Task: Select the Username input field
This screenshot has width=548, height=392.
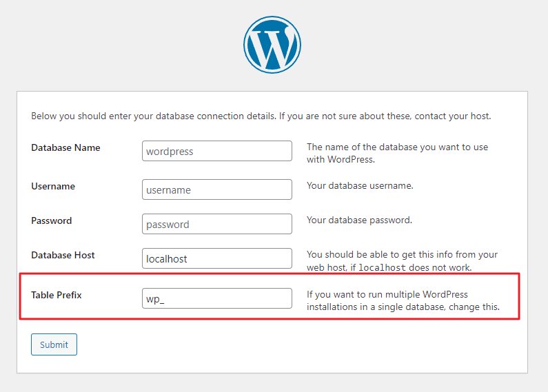Action: pyautogui.click(x=217, y=189)
